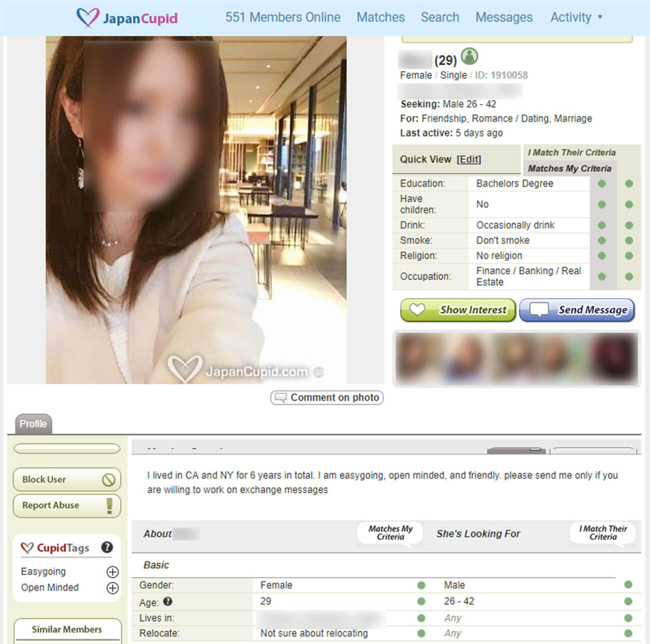The image size is (650, 644).
Task: Click the Quick View Edit link
Action: 468,159
